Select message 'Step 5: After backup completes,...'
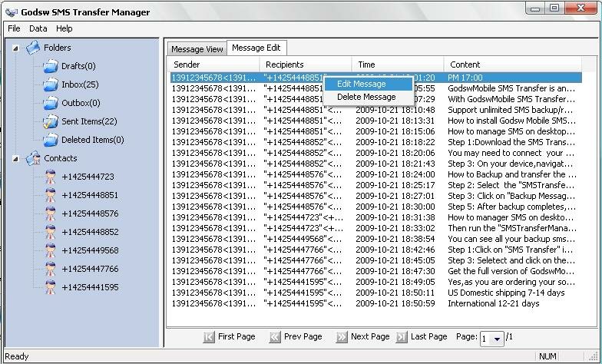The width and height of the screenshot is (602, 364). 376,207
